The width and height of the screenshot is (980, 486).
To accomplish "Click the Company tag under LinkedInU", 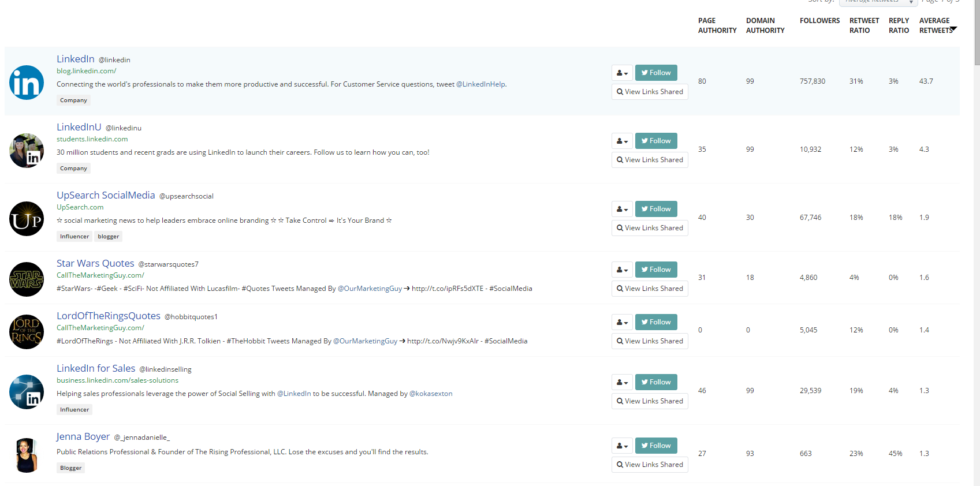I will click(x=73, y=169).
